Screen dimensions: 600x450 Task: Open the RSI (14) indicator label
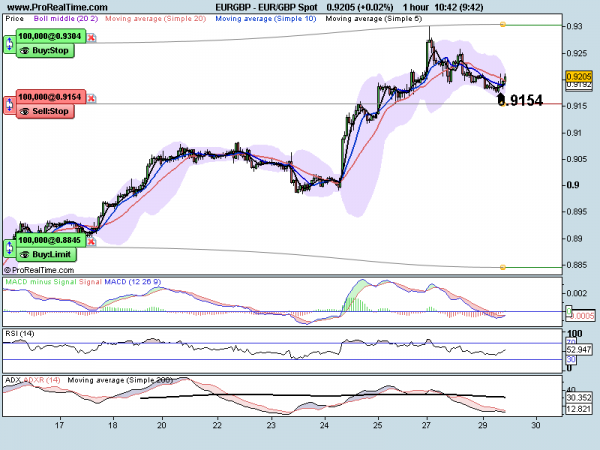(x=20, y=334)
